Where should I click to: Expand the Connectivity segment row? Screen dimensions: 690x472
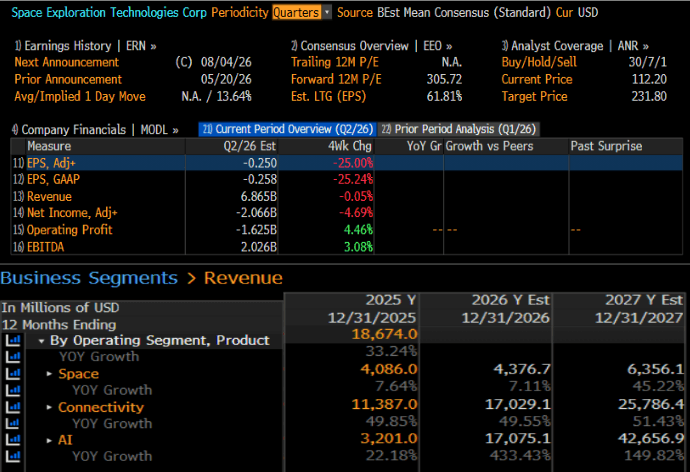coord(50,407)
